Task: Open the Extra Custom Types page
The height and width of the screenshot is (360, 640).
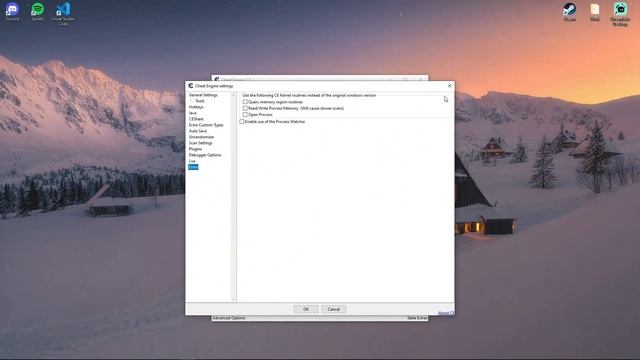Action: [x=206, y=125]
